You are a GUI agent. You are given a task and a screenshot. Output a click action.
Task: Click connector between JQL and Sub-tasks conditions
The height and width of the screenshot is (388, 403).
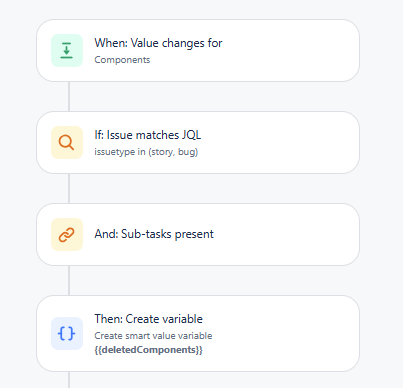click(69, 189)
